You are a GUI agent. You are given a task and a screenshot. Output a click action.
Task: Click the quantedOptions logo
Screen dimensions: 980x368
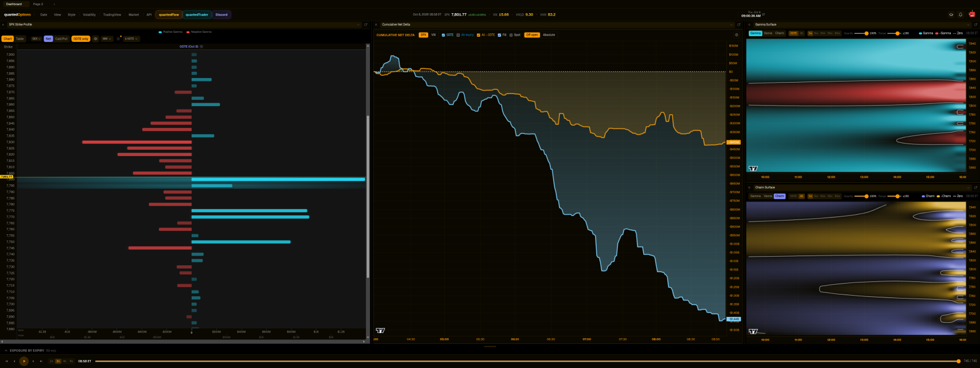(x=17, y=14)
